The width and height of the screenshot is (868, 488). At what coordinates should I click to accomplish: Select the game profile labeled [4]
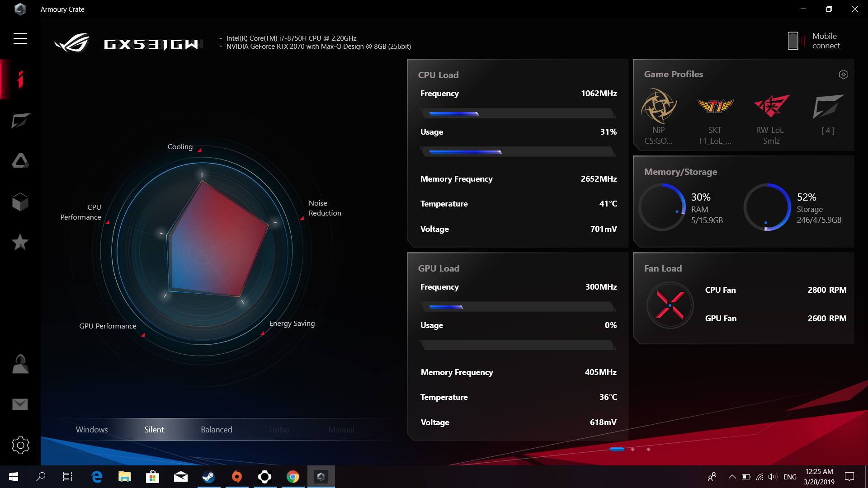point(828,114)
